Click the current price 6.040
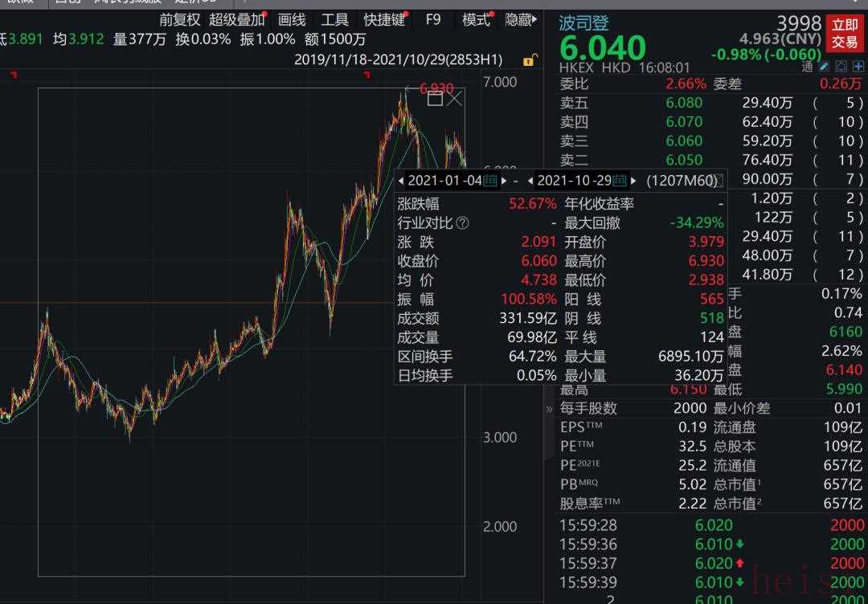Viewport: 868px width, 604px height. coord(602,48)
